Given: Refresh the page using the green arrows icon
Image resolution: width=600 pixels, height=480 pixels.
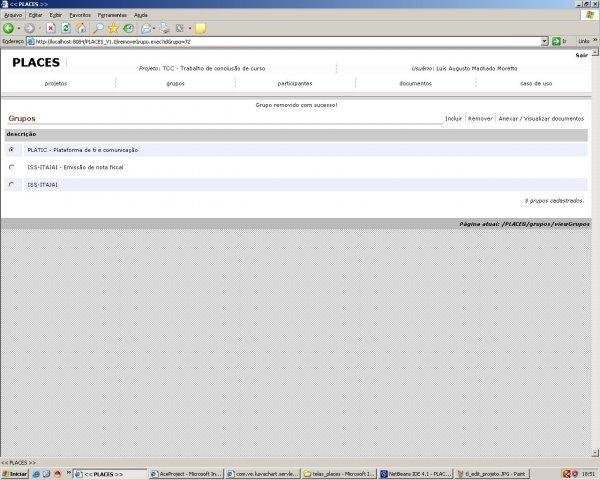Looking at the screenshot, I should [66, 28].
